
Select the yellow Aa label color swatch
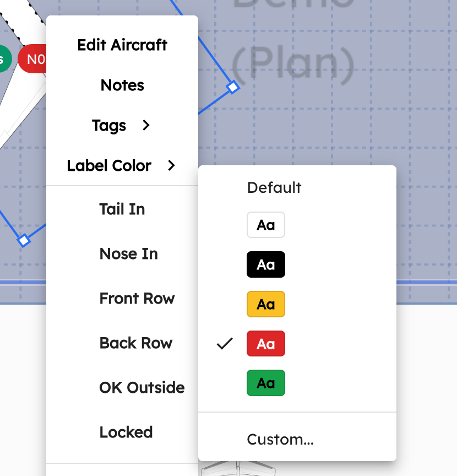(x=266, y=304)
